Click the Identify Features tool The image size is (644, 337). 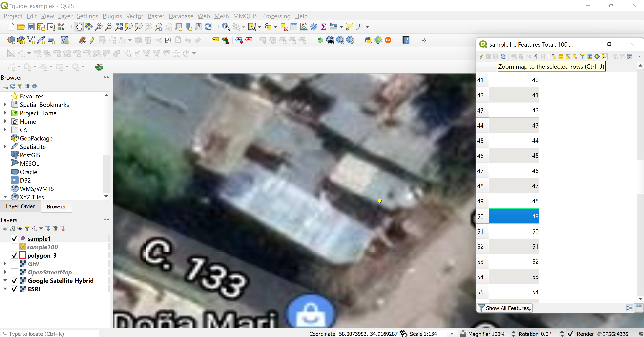click(226, 26)
